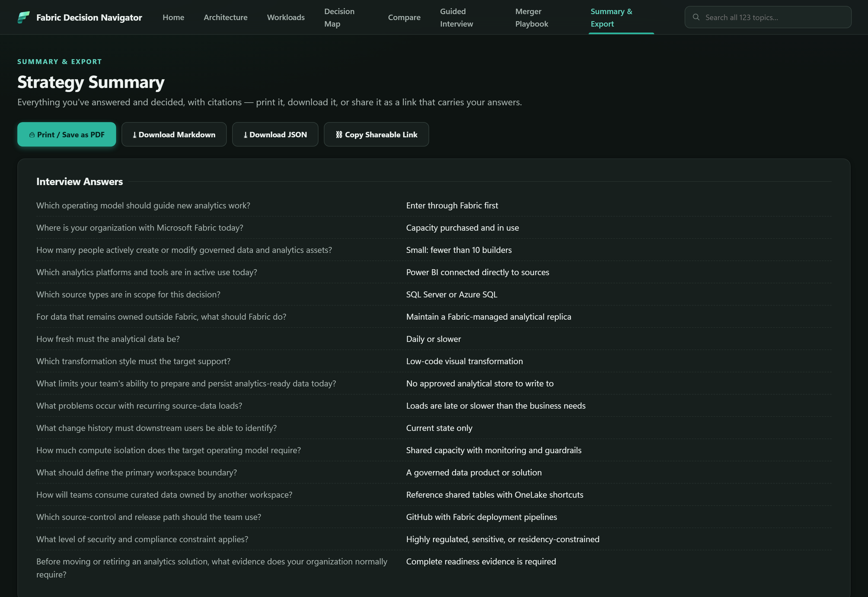Click 'Shared capacity with monitoring and guardrails'
This screenshot has height=597, width=868.
coord(493,450)
